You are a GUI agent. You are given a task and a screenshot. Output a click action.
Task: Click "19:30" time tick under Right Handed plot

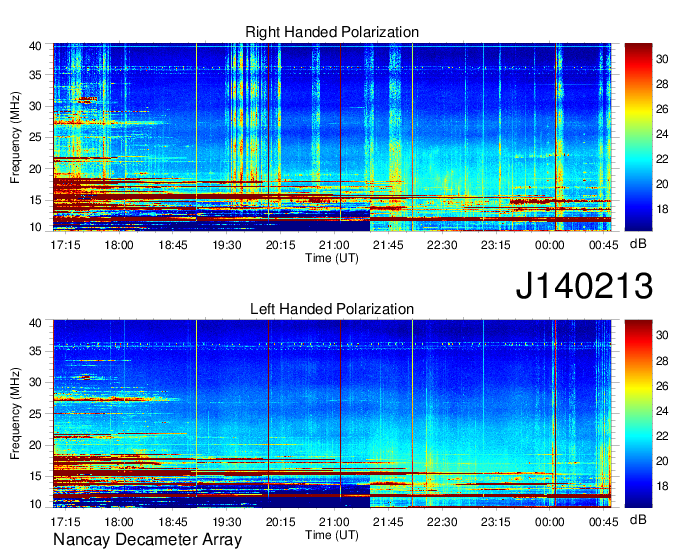pos(226,245)
